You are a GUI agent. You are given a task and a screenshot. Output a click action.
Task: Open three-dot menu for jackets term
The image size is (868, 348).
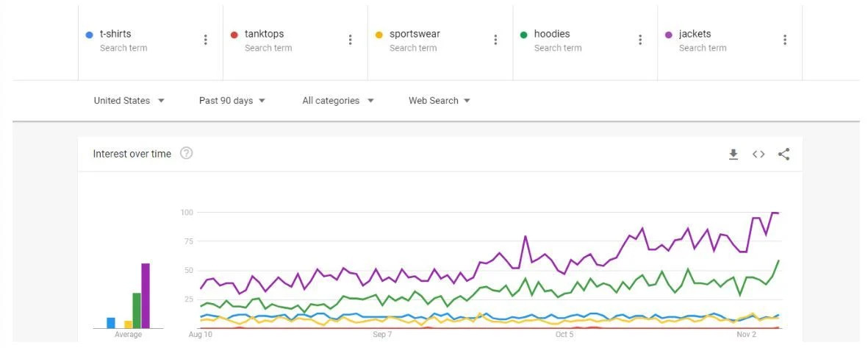tap(785, 40)
